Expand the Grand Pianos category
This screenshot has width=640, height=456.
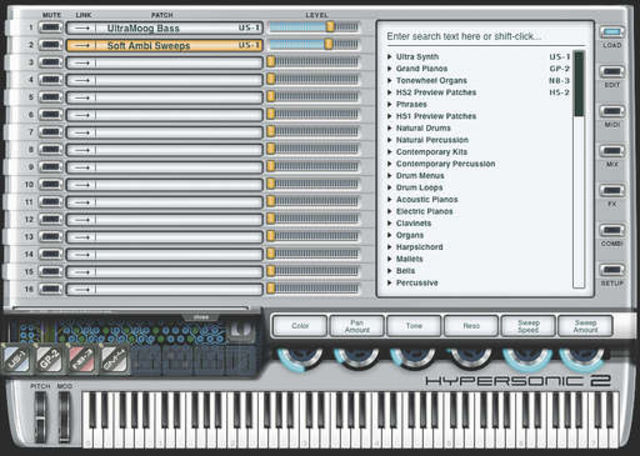pyautogui.click(x=390, y=69)
